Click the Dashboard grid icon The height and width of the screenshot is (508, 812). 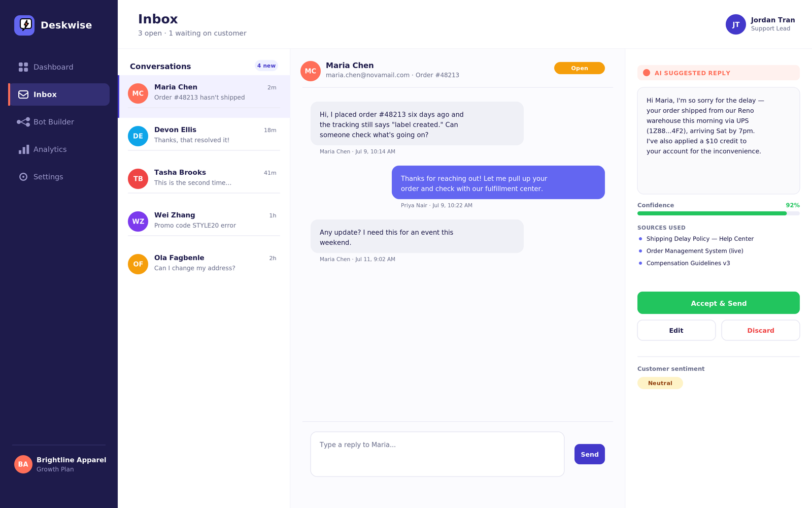pos(23,67)
